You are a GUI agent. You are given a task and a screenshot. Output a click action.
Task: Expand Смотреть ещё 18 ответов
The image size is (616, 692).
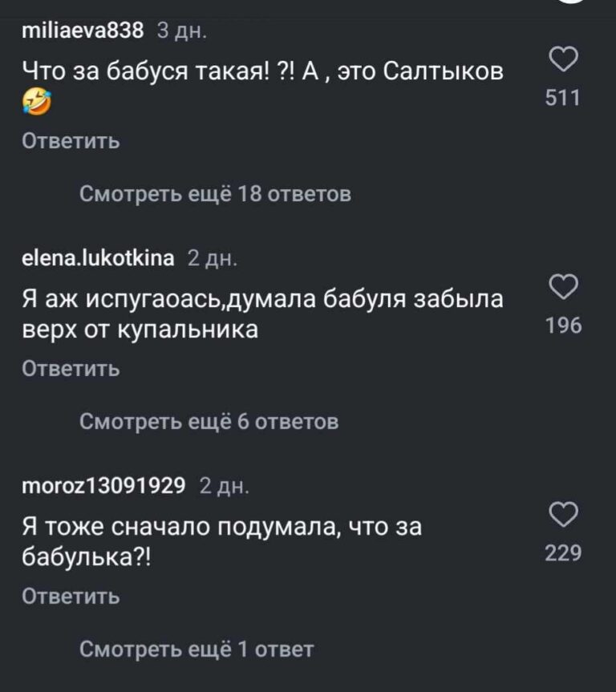tap(215, 194)
